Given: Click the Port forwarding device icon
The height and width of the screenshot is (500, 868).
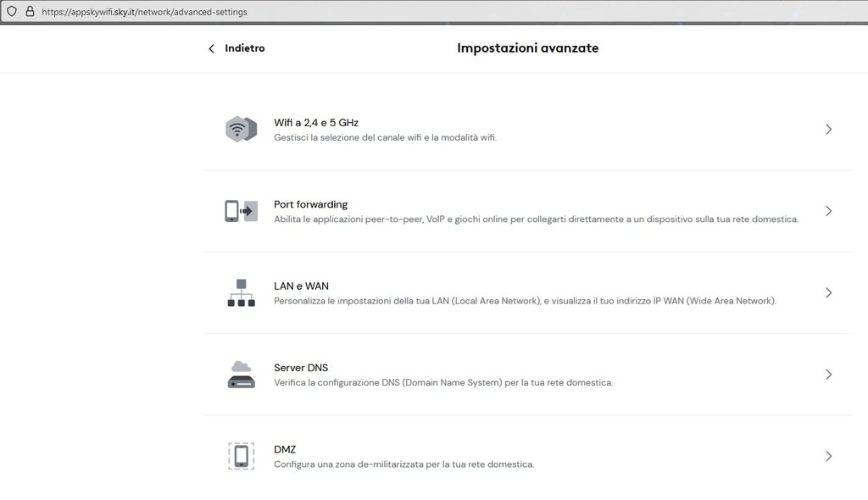Looking at the screenshot, I should point(241,211).
